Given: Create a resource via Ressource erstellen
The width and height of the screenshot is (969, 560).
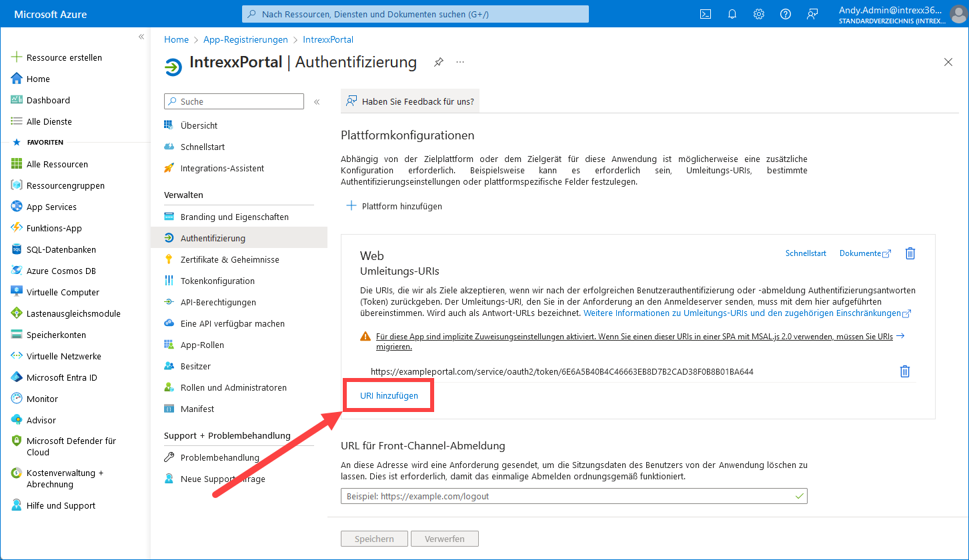Looking at the screenshot, I should (x=57, y=57).
